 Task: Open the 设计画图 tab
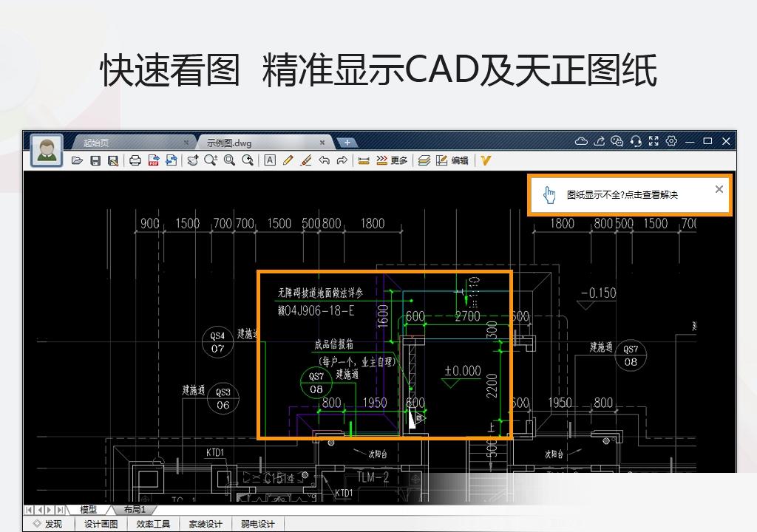coord(101,524)
